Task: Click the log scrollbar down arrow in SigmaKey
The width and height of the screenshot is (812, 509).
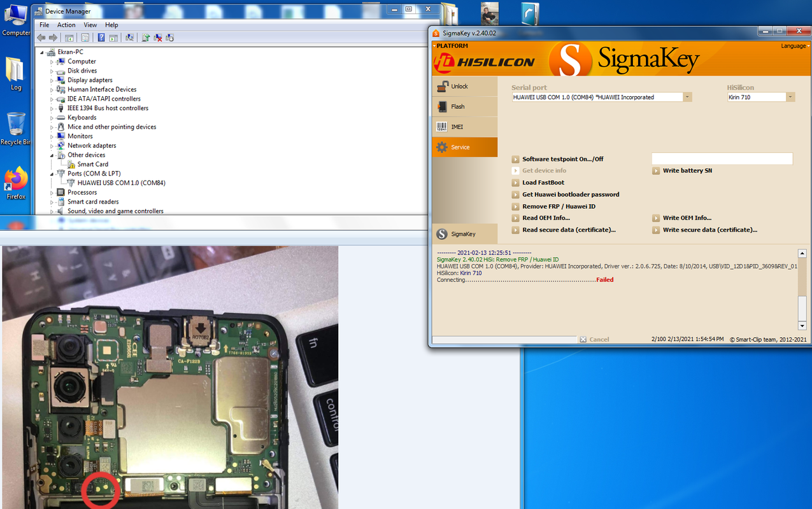Action: pos(802,324)
